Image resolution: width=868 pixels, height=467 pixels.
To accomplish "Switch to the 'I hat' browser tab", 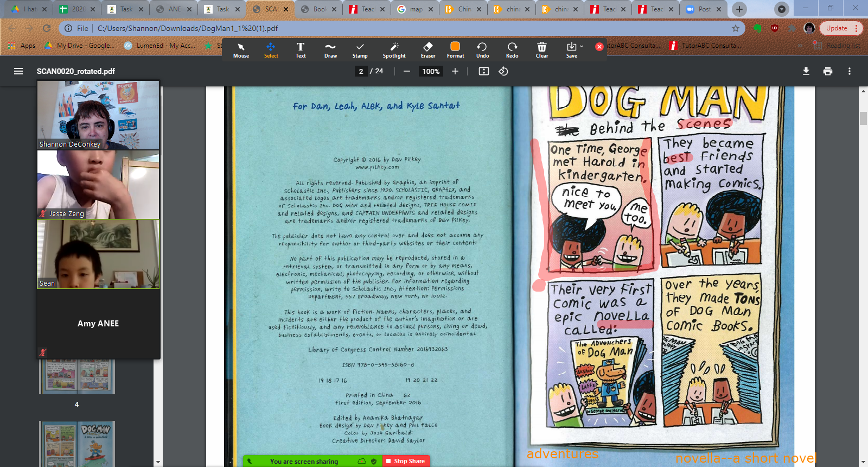I will (x=30, y=9).
